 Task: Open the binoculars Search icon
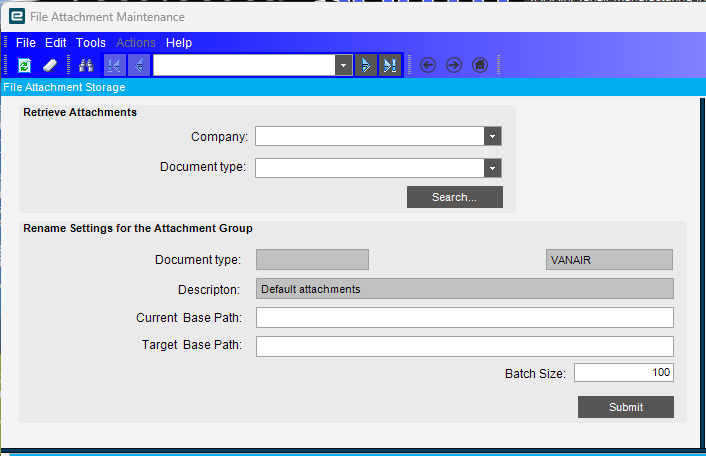pyautogui.click(x=86, y=66)
